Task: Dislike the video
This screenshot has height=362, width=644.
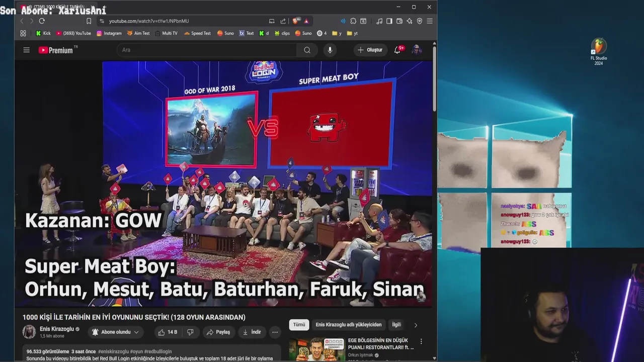Action: tap(190, 332)
